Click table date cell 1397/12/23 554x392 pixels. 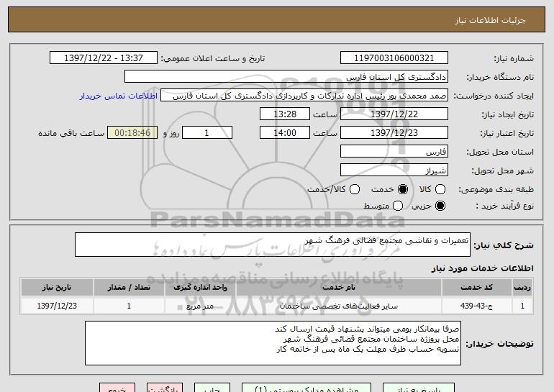pyautogui.click(x=57, y=306)
